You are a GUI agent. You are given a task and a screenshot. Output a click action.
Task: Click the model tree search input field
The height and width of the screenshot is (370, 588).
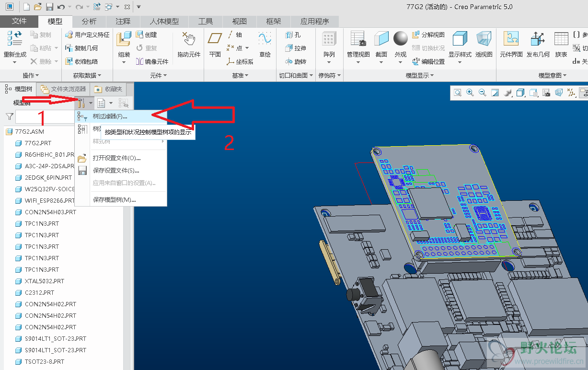pos(44,116)
